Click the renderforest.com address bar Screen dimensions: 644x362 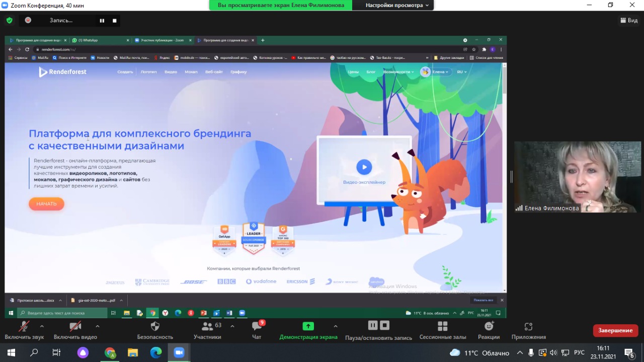click(247, 49)
